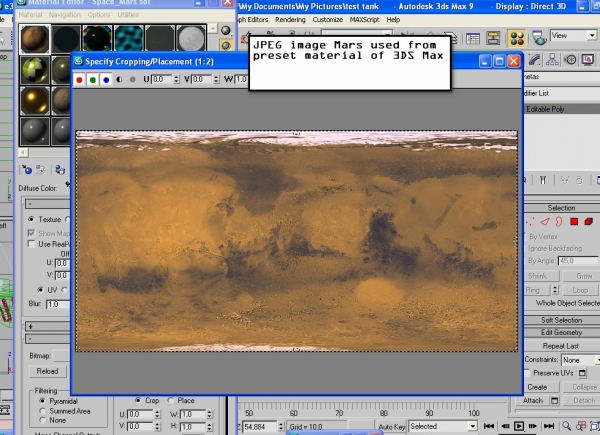Viewport: 600px width, 435px height.
Task: Play the animation
Action: point(519,426)
